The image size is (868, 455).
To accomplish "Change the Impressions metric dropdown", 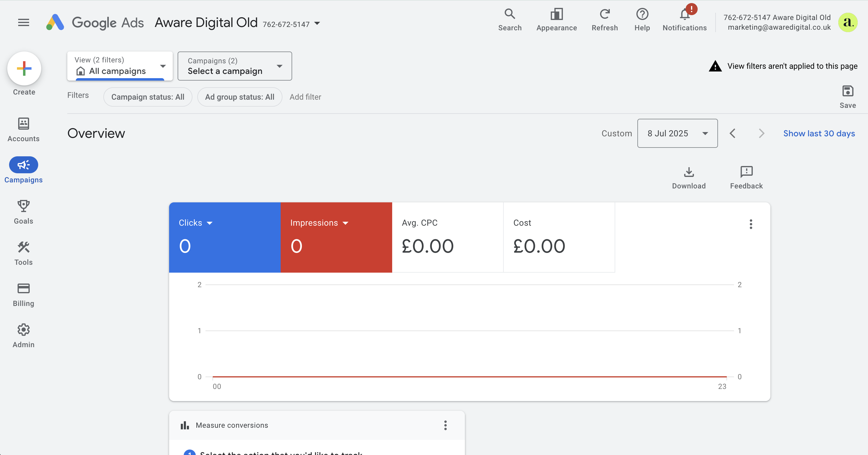I will 319,223.
